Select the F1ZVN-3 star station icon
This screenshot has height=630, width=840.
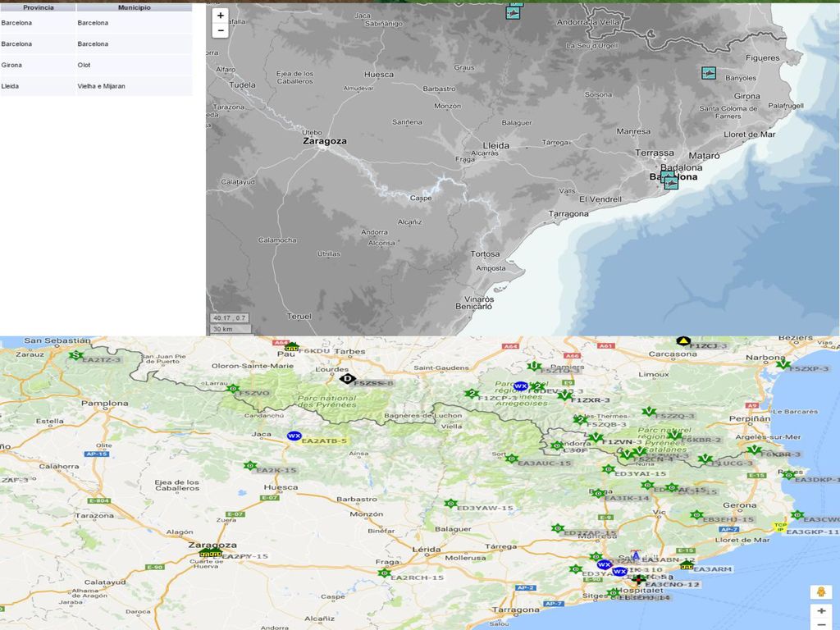tap(596, 438)
